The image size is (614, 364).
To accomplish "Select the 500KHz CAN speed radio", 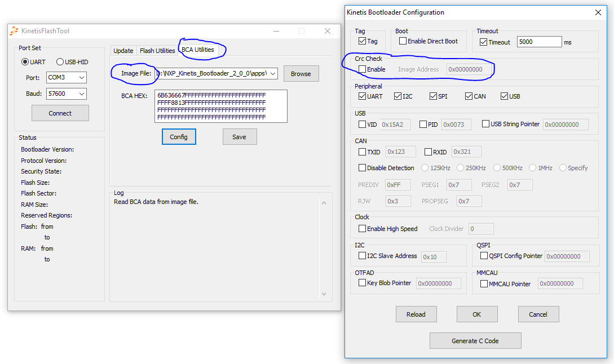I will pos(497,168).
